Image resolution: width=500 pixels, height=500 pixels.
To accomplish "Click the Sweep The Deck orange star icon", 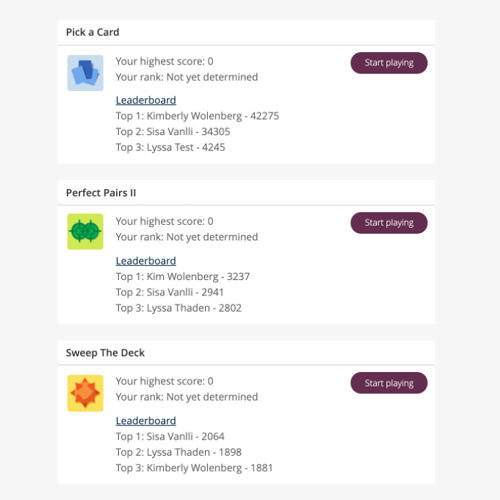I will pyautogui.click(x=85, y=393).
